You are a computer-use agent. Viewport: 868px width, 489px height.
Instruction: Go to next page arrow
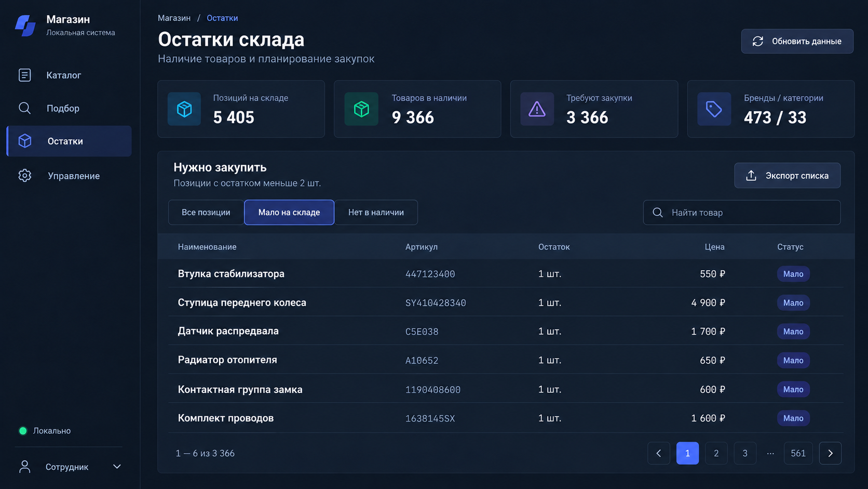830,453
